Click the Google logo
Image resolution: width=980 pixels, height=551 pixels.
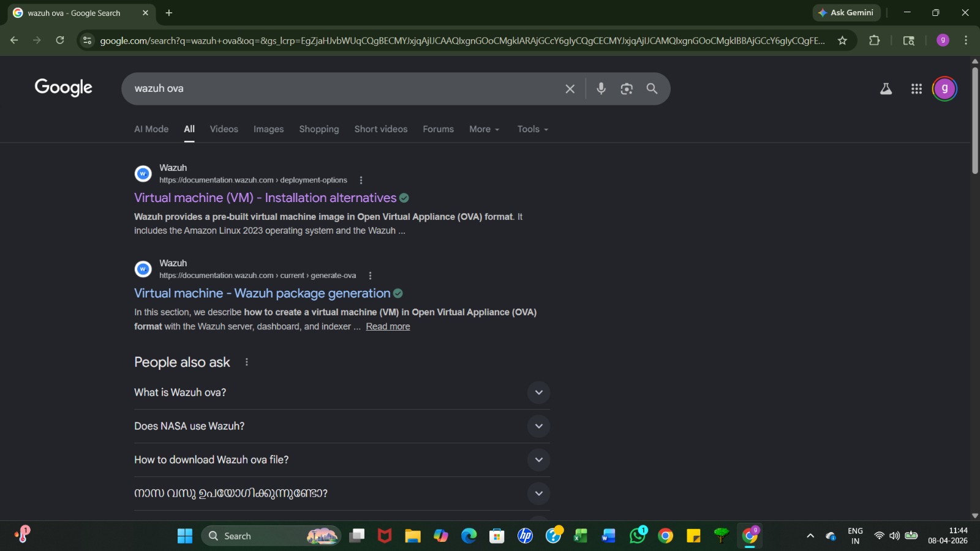(64, 88)
